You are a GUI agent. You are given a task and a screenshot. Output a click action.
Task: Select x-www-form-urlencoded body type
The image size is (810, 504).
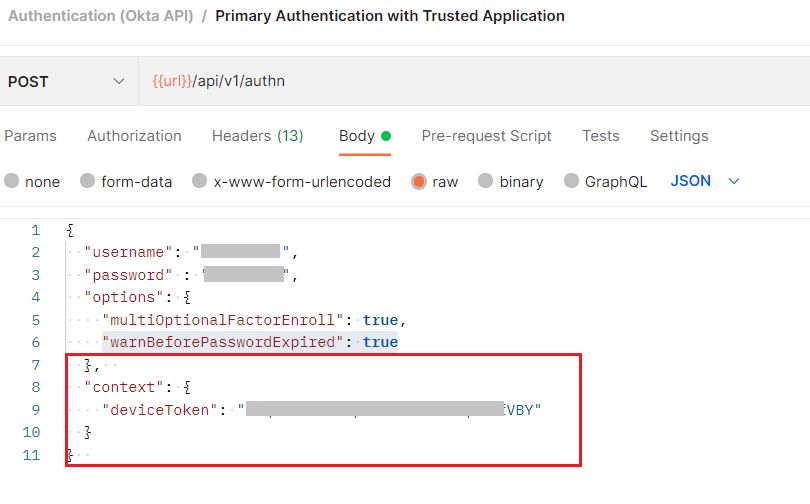point(200,182)
